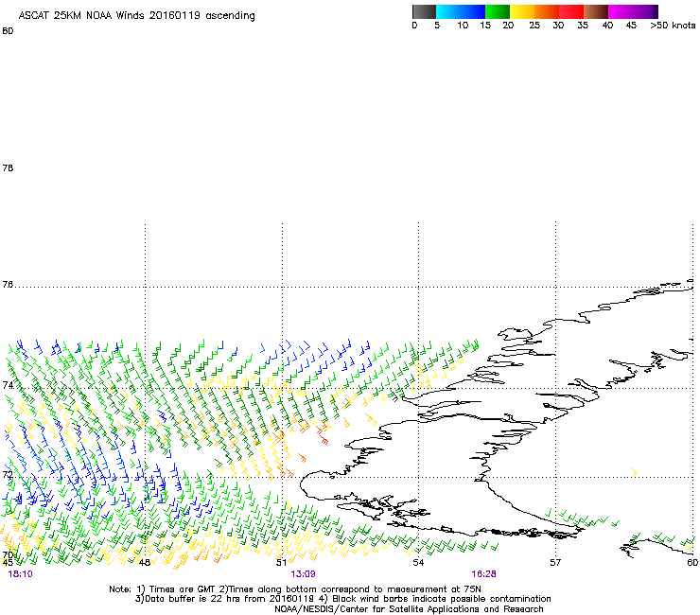Click the credit "NOAA/NESDIS/Center for Satellite Applications and Research"
Image resolution: width=700 pixels, height=615 pixels.
click(x=409, y=609)
